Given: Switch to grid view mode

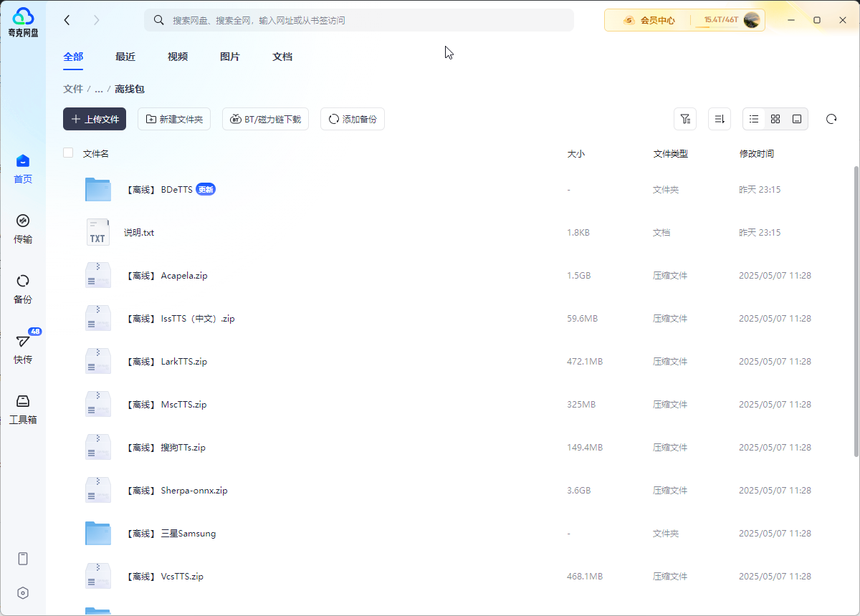Looking at the screenshot, I should (x=775, y=119).
